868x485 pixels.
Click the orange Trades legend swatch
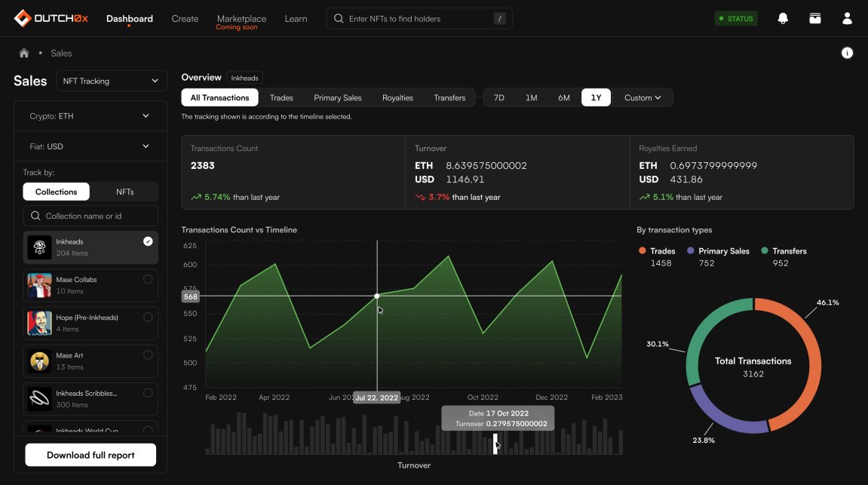(x=643, y=251)
